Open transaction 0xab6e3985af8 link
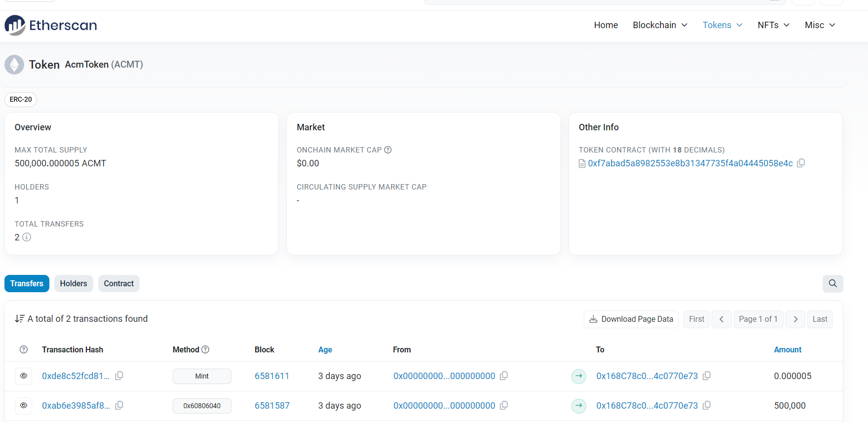 click(76, 406)
